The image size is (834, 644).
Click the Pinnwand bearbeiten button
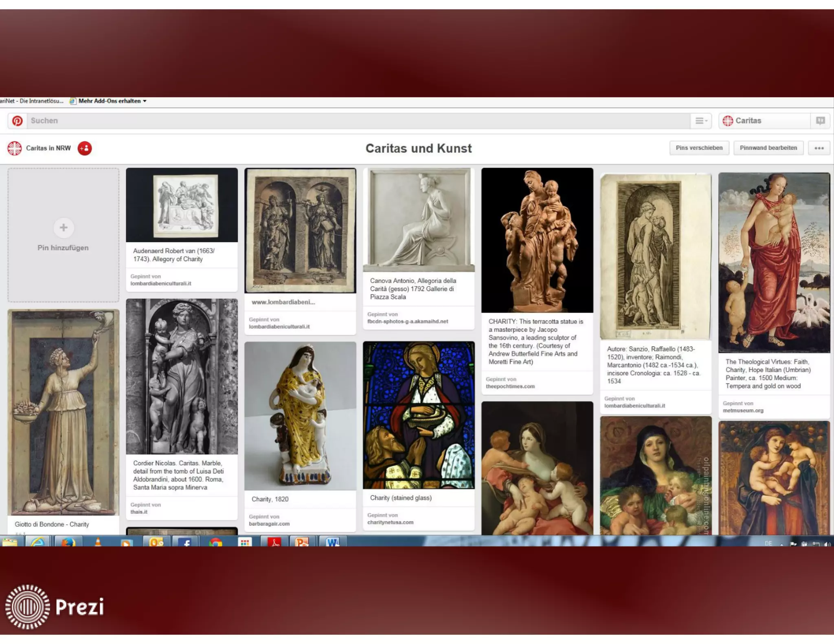tap(768, 148)
